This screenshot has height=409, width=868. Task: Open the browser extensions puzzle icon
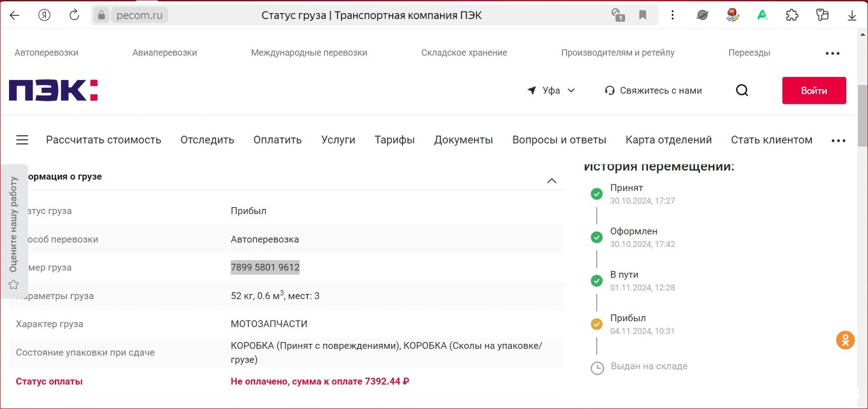tap(792, 15)
